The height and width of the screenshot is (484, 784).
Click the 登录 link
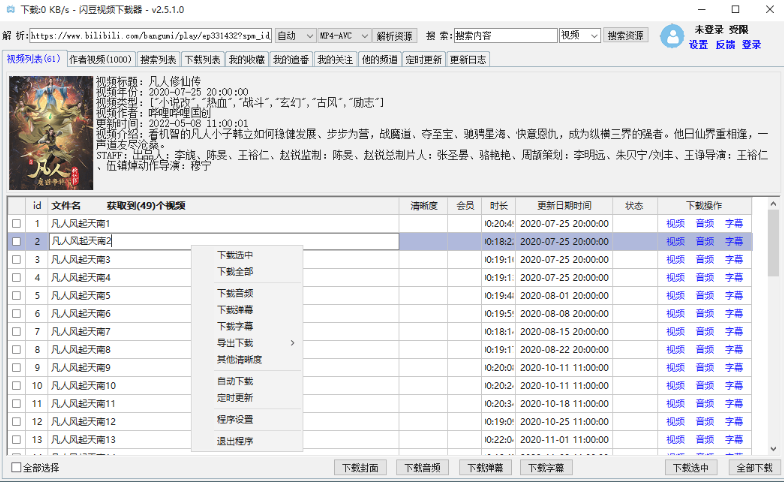coord(751,45)
